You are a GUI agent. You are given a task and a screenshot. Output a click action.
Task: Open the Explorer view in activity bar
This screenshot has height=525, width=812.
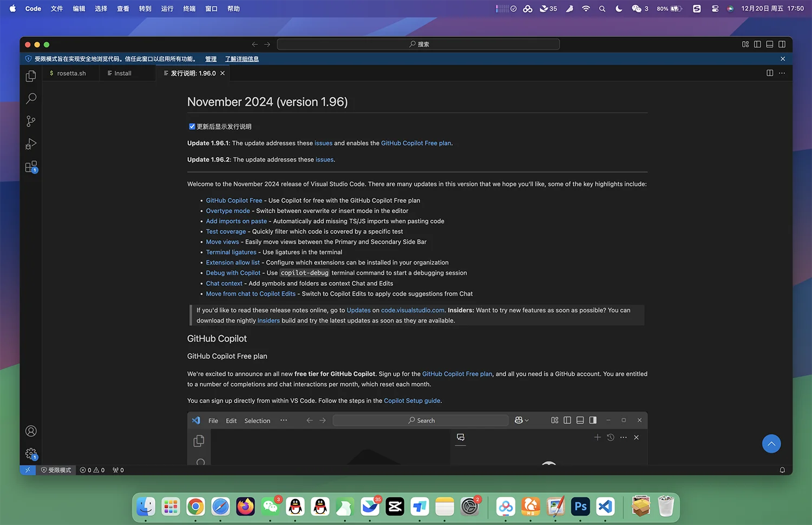[x=31, y=76]
